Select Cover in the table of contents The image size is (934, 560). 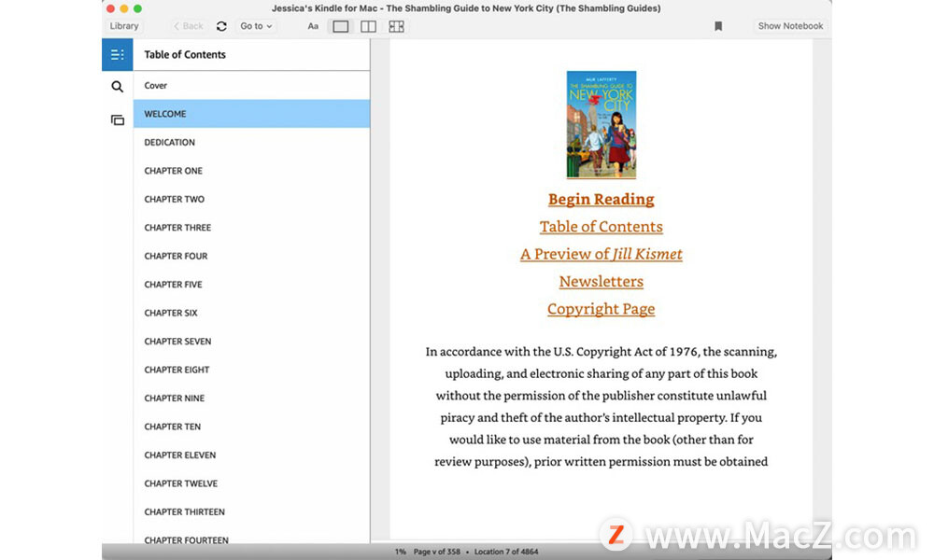coord(251,85)
